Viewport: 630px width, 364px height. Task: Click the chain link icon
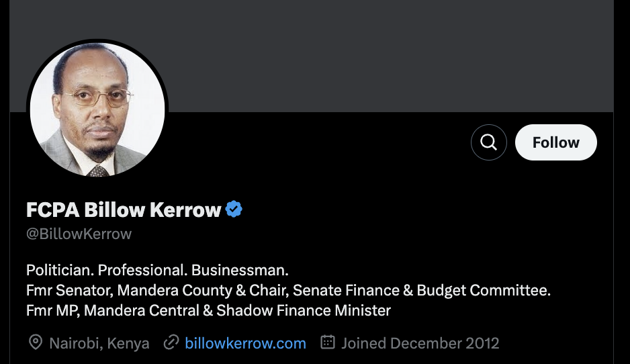click(x=171, y=343)
